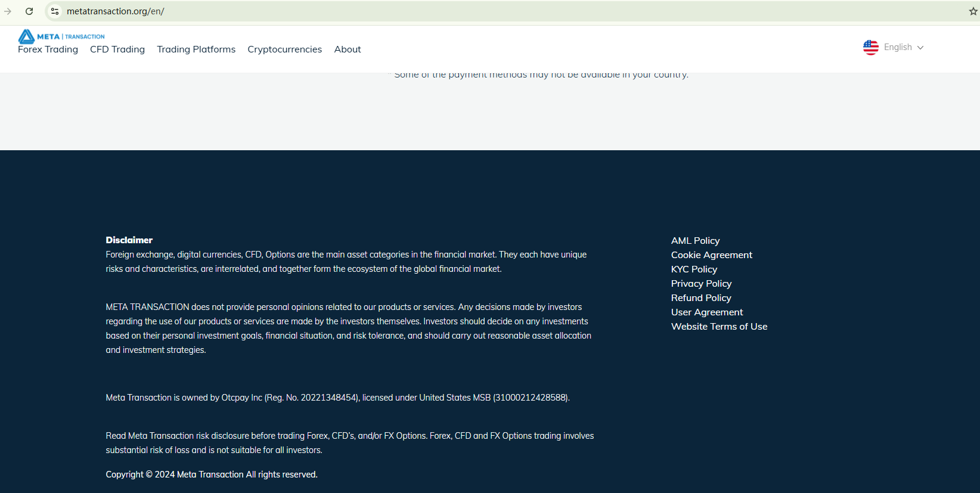The height and width of the screenshot is (493, 980).
Task: Click the paragraph starting 'Foreign exchange, digital currencies'
Action: (x=346, y=262)
